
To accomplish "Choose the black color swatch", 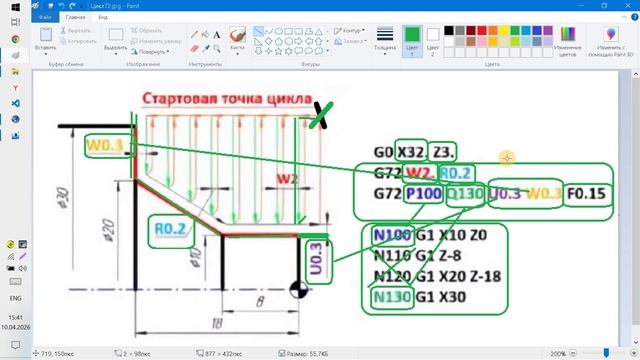I will [x=449, y=30].
